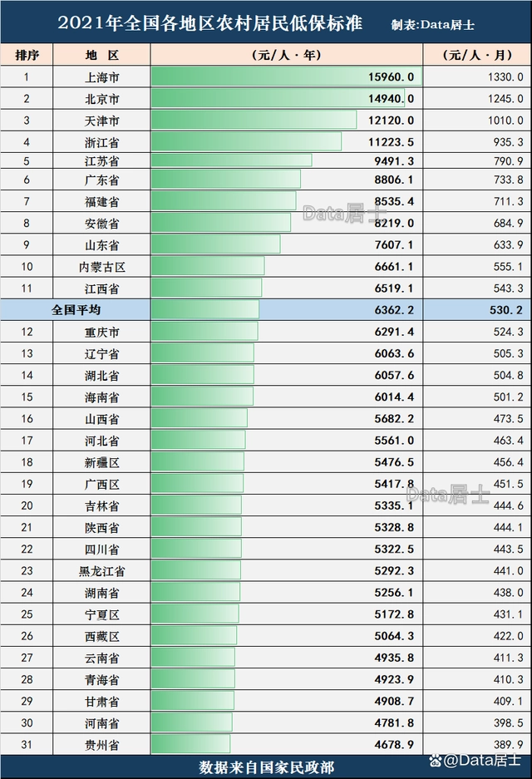This screenshot has width=532, height=779.
Task: Click the '吉林省' region cell
Action: pos(102,506)
